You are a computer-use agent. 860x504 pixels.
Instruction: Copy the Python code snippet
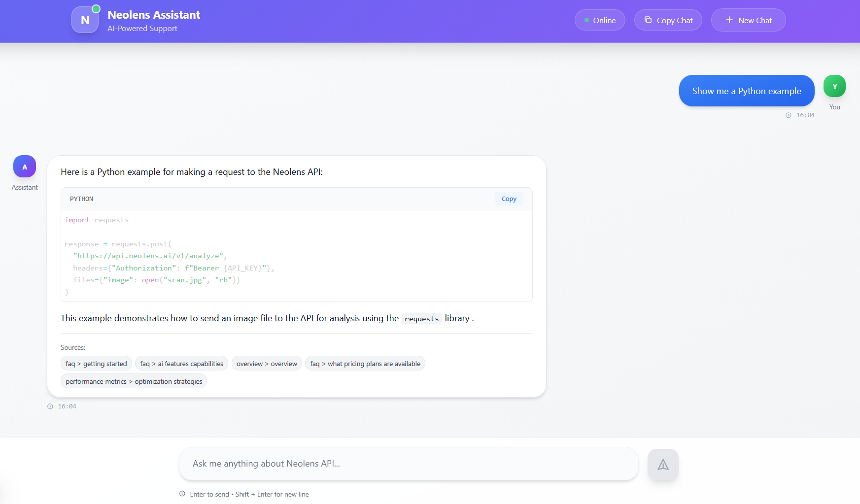point(509,199)
